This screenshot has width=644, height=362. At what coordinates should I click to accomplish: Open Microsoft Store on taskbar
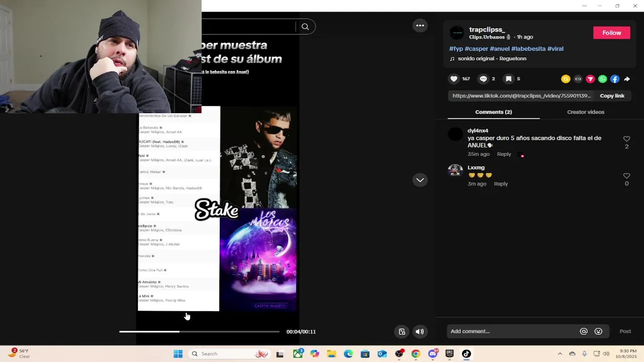365,354
